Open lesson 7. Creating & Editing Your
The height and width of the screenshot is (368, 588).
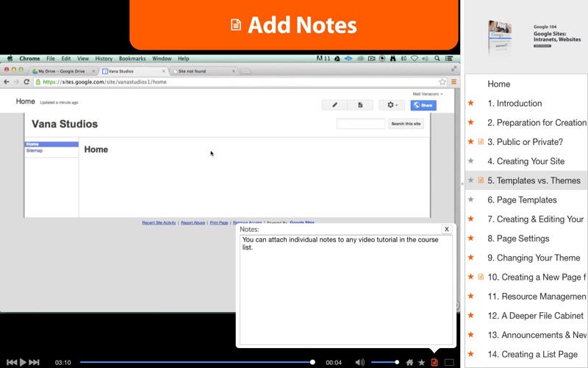point(536,219)
